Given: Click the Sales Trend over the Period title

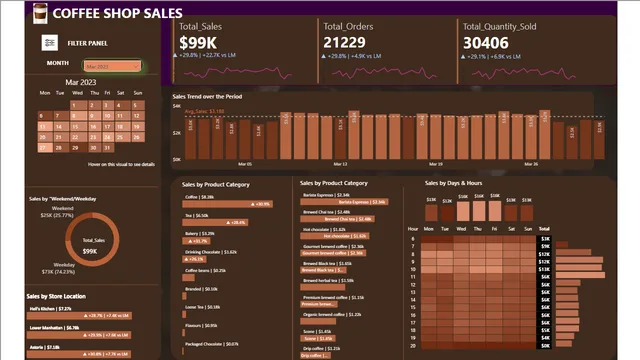Looking at the screenshot, I should tap(207, 97).
